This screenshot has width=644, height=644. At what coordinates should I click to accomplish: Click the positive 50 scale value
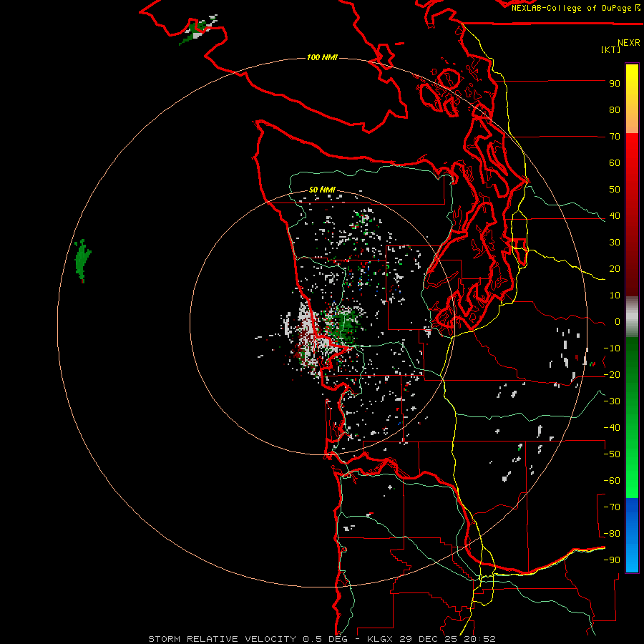point(615,190)
